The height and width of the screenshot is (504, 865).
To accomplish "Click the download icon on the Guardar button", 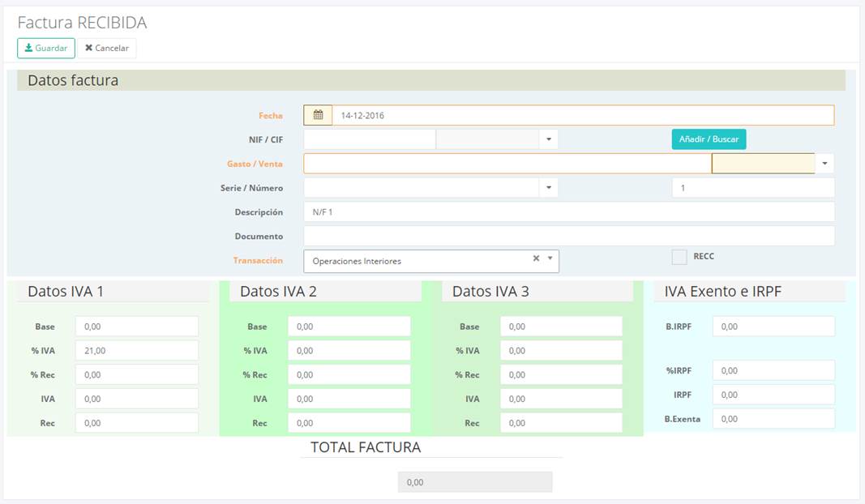I will (30, 48).
